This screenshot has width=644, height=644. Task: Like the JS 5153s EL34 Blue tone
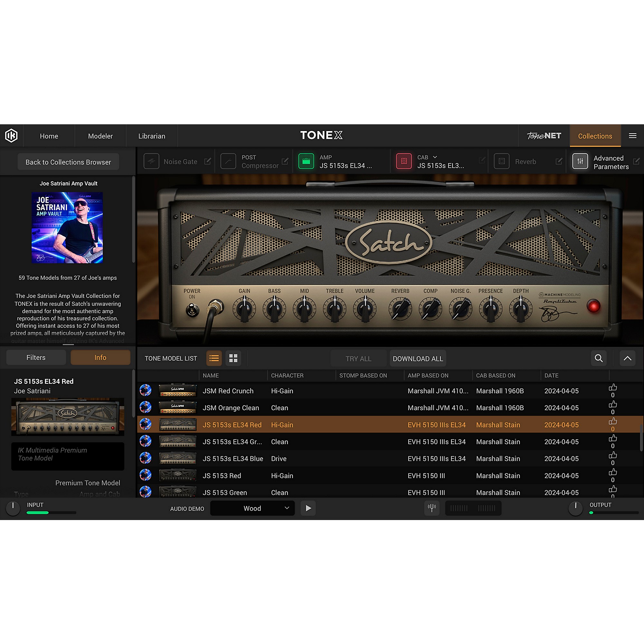(x=613, y=455)
